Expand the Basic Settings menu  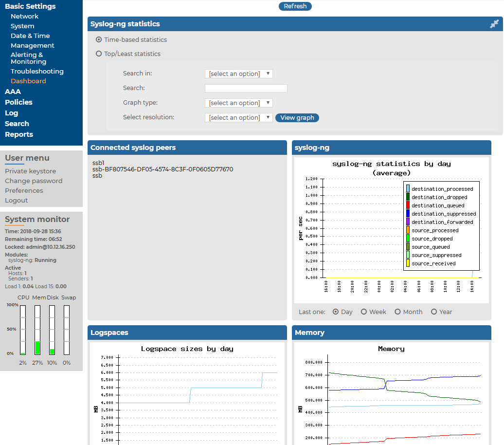tap(30, 6)
